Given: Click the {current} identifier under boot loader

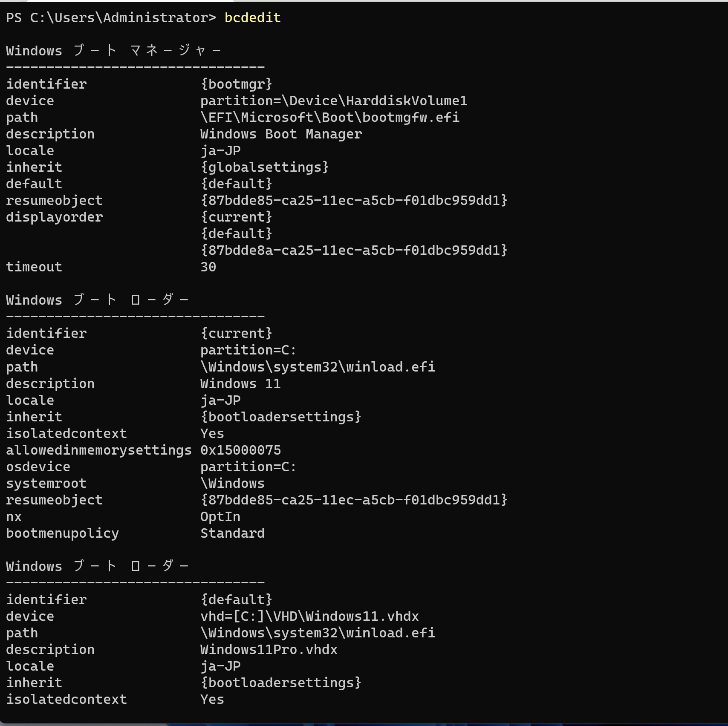Looking at the screenshot, I should pos(236,333).
